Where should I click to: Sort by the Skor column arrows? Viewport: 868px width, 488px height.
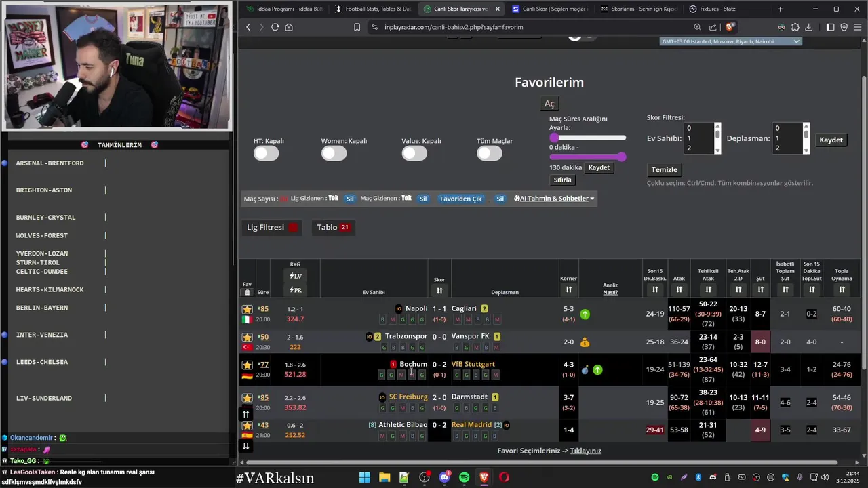[x=439, y=291]
